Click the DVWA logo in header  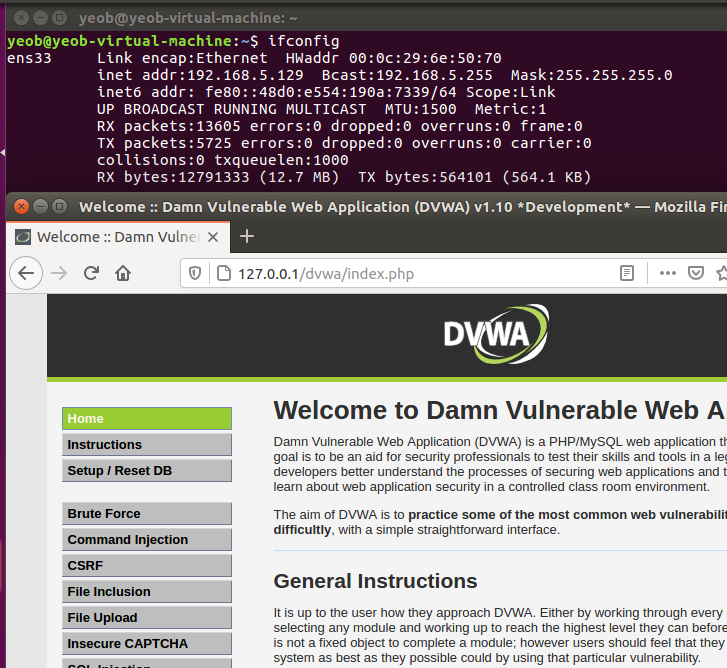[x=496, y=334]
